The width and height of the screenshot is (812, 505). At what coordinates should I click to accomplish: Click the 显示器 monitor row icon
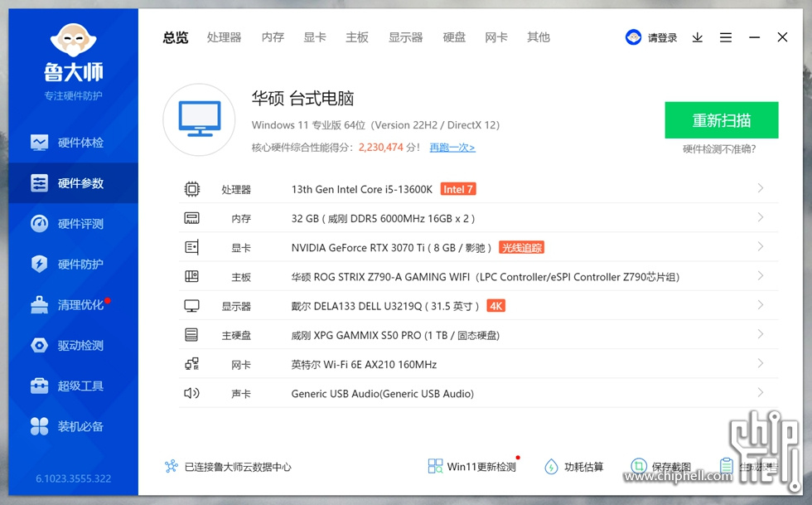[x=191, y=306]
